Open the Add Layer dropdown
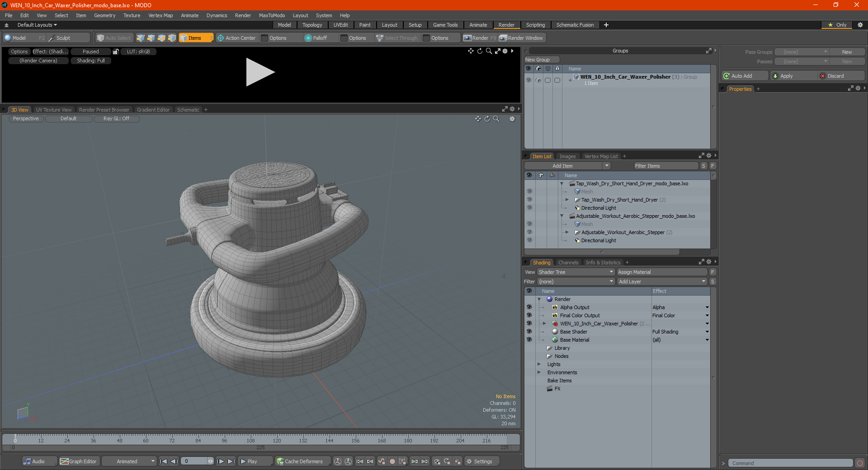This screenshot has height=470, width=868. [662, 282]
